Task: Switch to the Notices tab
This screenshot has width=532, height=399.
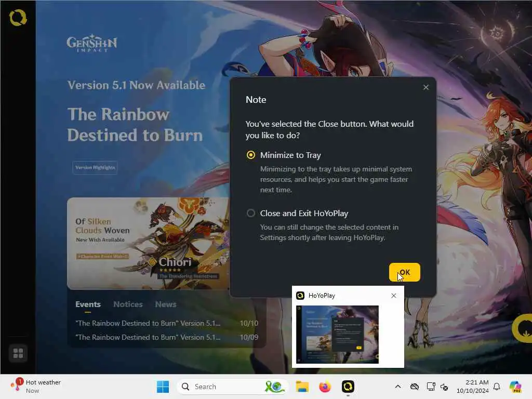Action: (x=128, y=304)
